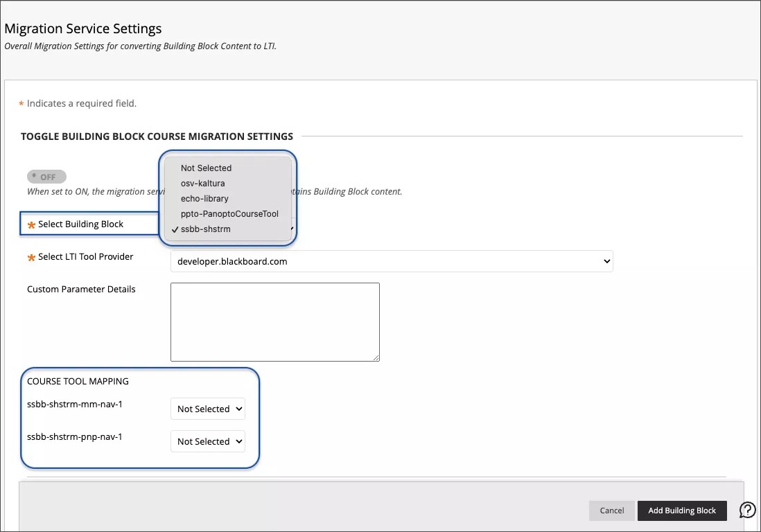Click the COURSE TOOL MAPPING section heading
The width and height of the screenshot is (761, 532).
(x=78, y=381)
